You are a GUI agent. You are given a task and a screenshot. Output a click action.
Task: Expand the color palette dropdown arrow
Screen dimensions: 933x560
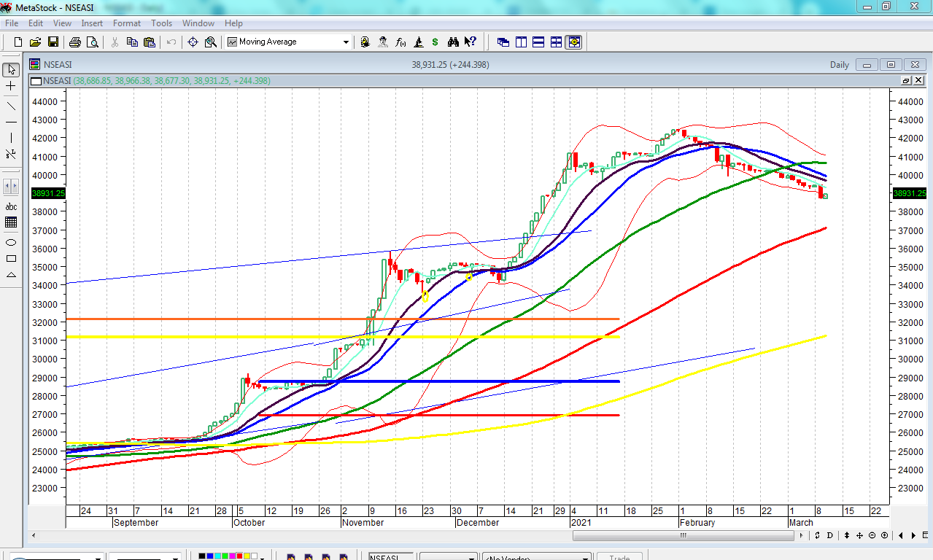point(263,558)
